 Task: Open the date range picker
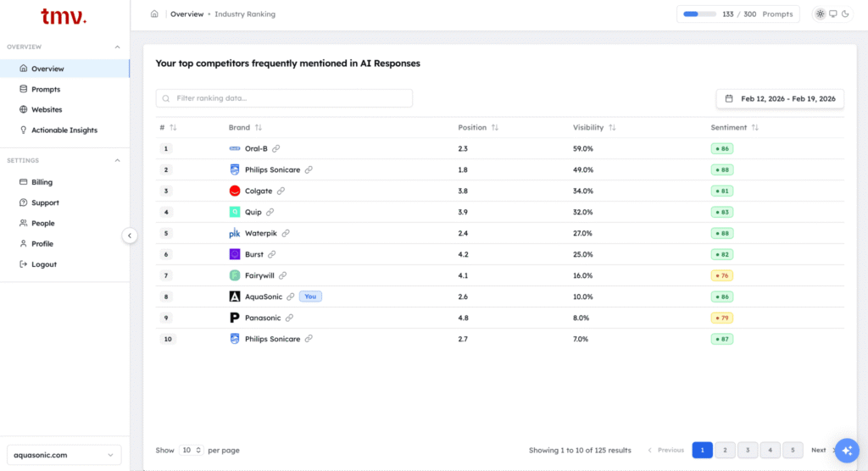click(780, 98)
